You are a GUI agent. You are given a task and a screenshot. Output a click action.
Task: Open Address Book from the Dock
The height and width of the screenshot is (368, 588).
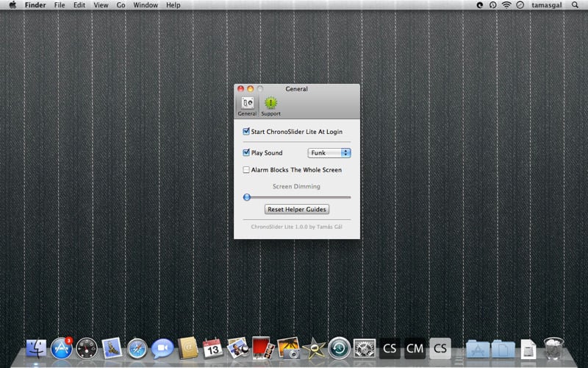coord(188,348)
